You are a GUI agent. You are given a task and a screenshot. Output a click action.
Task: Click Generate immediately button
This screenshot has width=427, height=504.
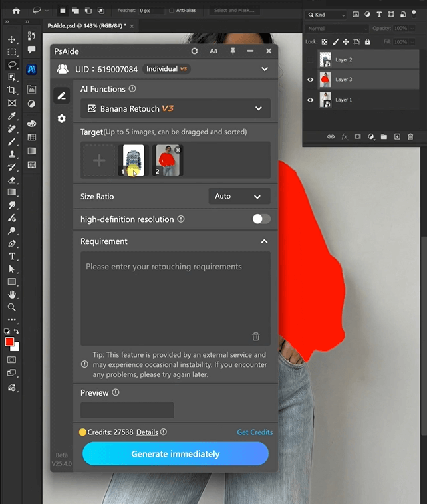pos(175,454)
